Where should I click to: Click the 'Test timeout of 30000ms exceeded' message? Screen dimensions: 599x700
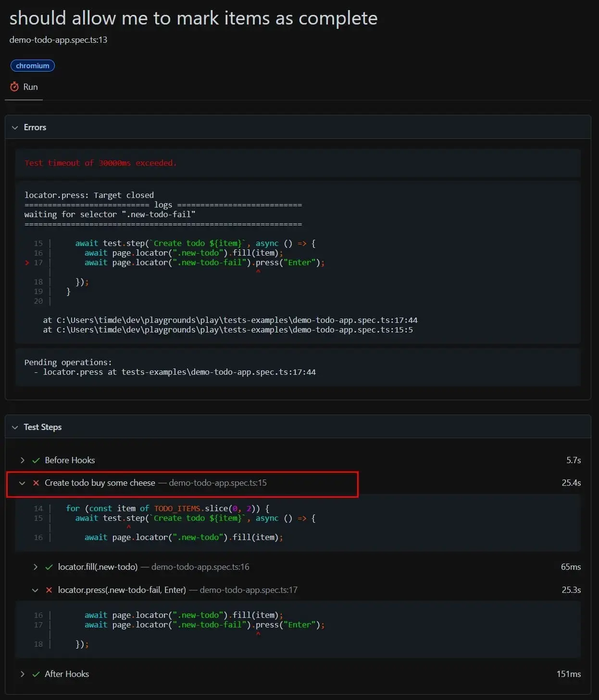[100, 163]
